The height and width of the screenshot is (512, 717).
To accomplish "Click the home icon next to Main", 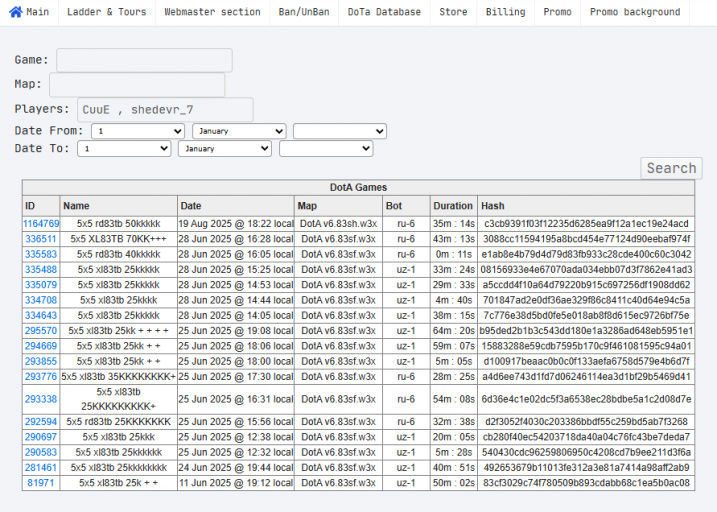I will 16,12.
